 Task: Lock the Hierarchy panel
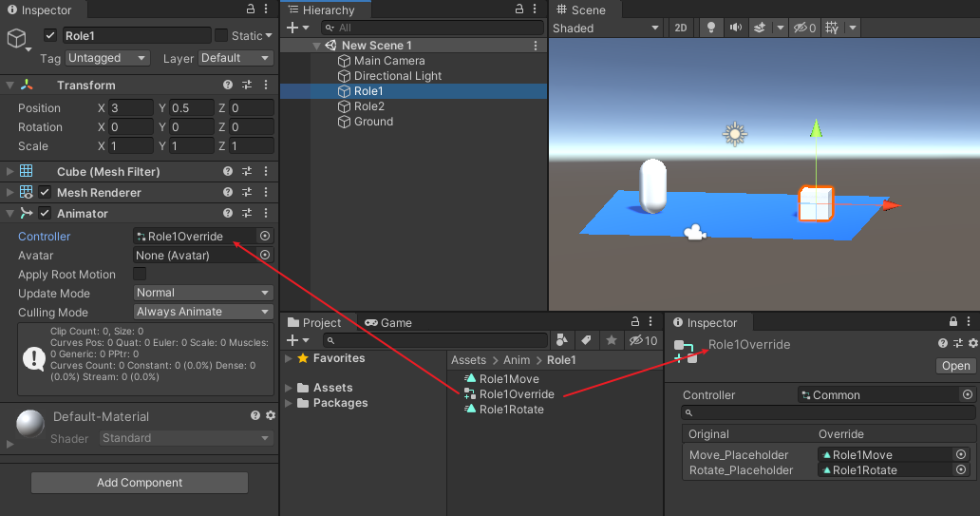click(x=518, y=9)
